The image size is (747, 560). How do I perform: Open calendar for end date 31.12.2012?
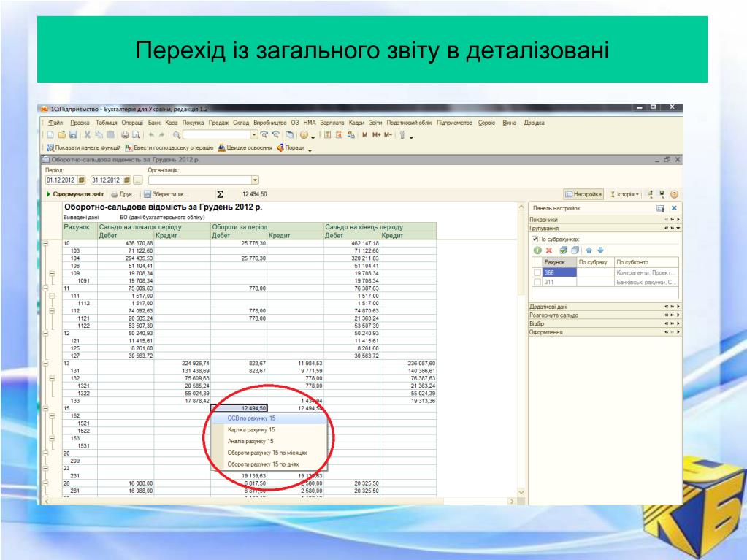click(127, 180)
